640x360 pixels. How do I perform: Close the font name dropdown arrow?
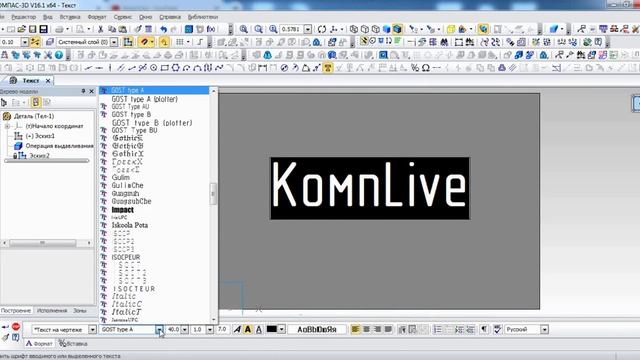pos(159,329)
